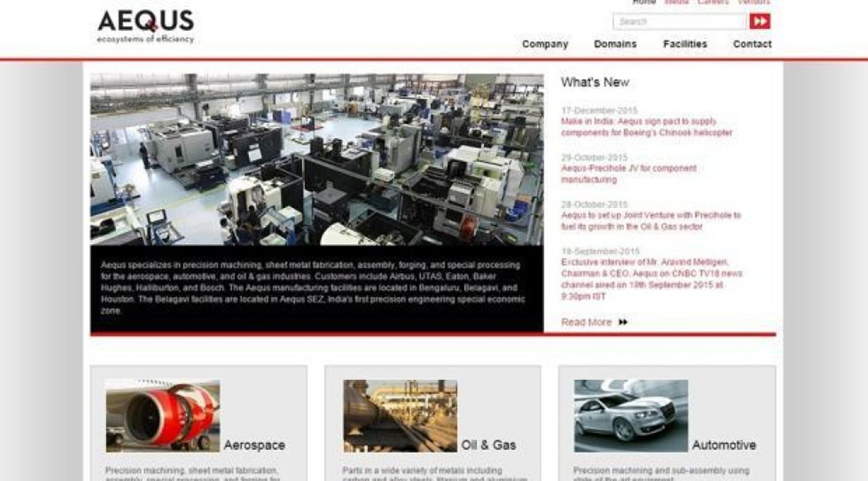Click the 28-October-2015 date
Screen dimensions: 868x481
click(594, 204)
